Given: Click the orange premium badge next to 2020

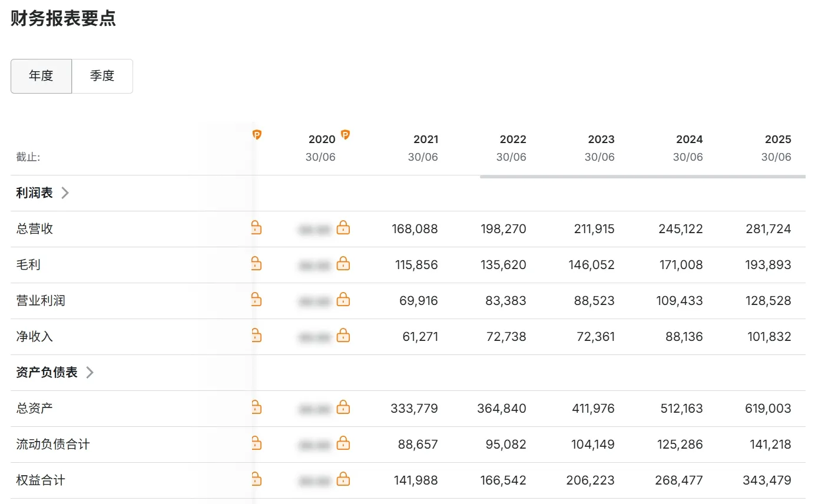Looking at the screenshot, I should click(346, 135).
